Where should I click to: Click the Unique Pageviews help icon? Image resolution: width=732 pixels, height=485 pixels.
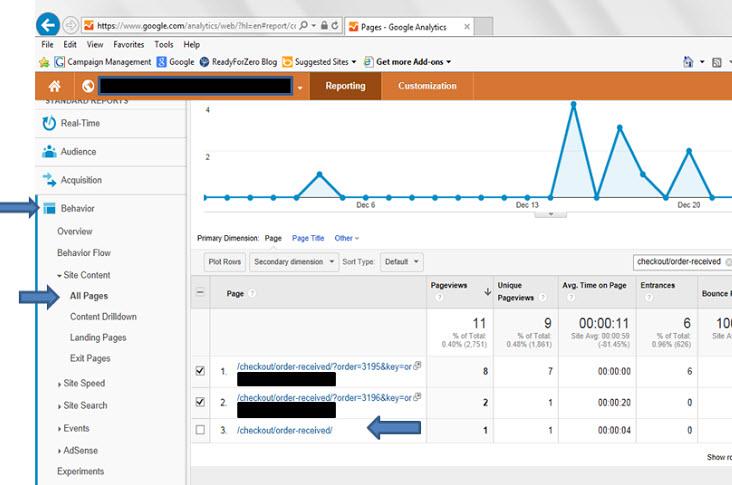[x=542, y=297]
